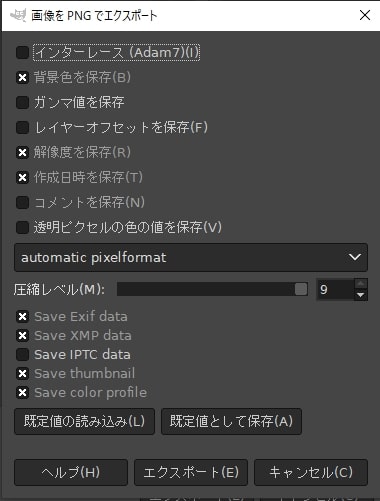This screenshot has width=380, height=501.
Task: Click the エクスポート(E) button
Action: [x=191, y=472]
